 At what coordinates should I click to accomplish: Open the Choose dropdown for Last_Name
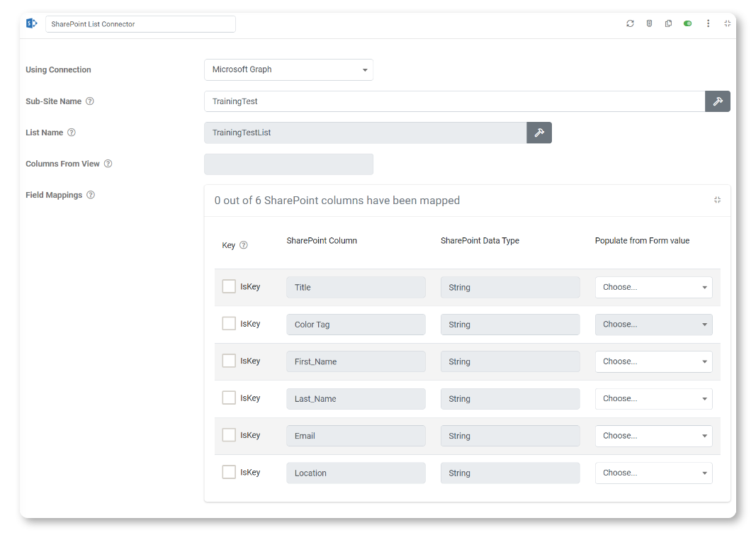(653, 399)
